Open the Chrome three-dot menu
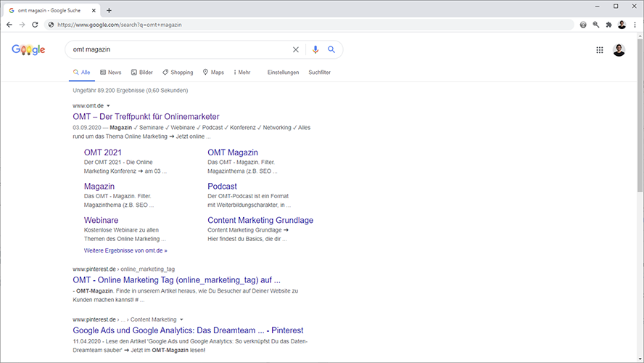Viewport: 644px width, 363px height. coord(635,25)
